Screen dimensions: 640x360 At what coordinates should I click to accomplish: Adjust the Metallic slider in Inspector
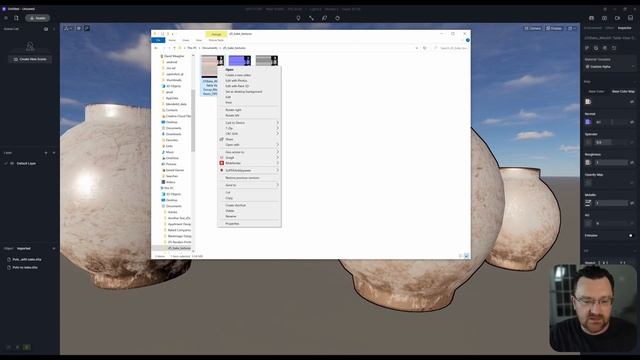611,203
